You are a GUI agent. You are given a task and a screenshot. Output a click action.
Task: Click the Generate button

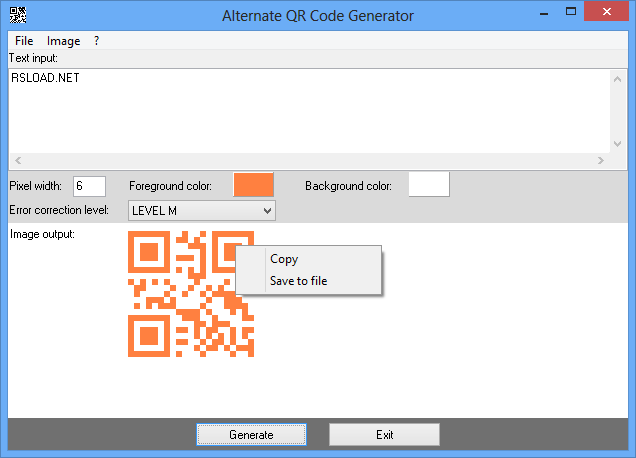[x=251, y=435]
